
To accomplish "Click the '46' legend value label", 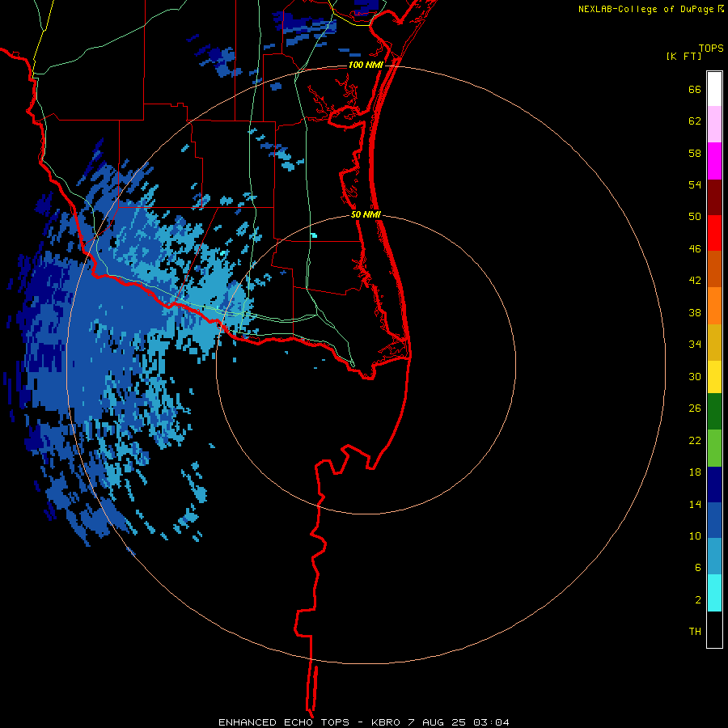I will 695,248.
